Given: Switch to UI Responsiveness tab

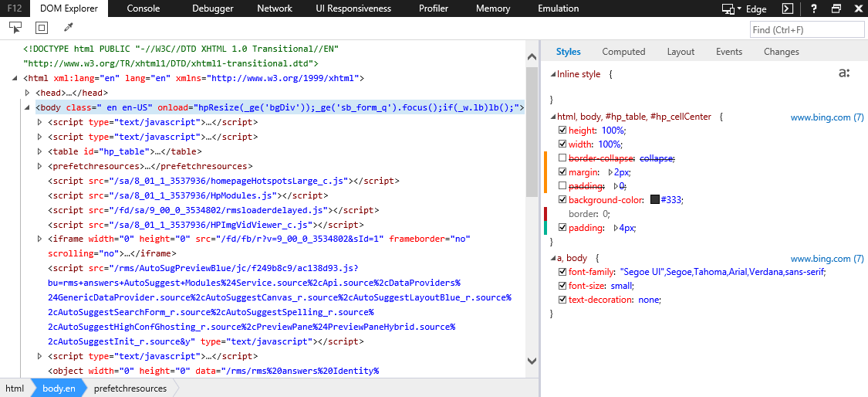Looking at the screenshot, I should (353, 8).
